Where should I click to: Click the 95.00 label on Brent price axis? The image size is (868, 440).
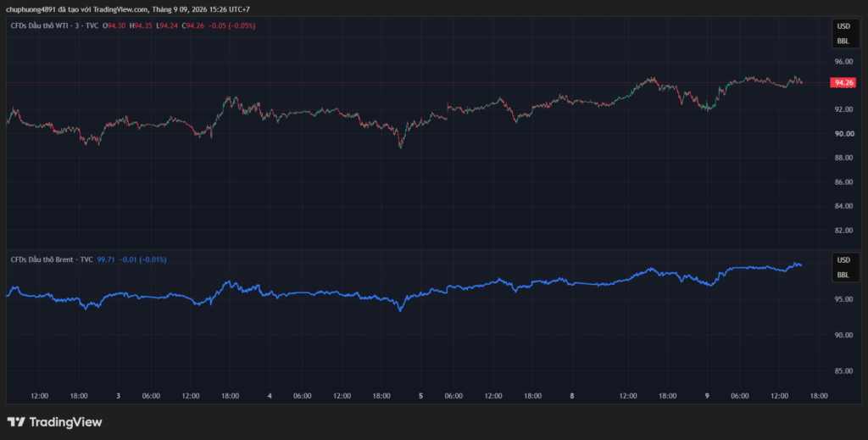[x=844, y=299]
